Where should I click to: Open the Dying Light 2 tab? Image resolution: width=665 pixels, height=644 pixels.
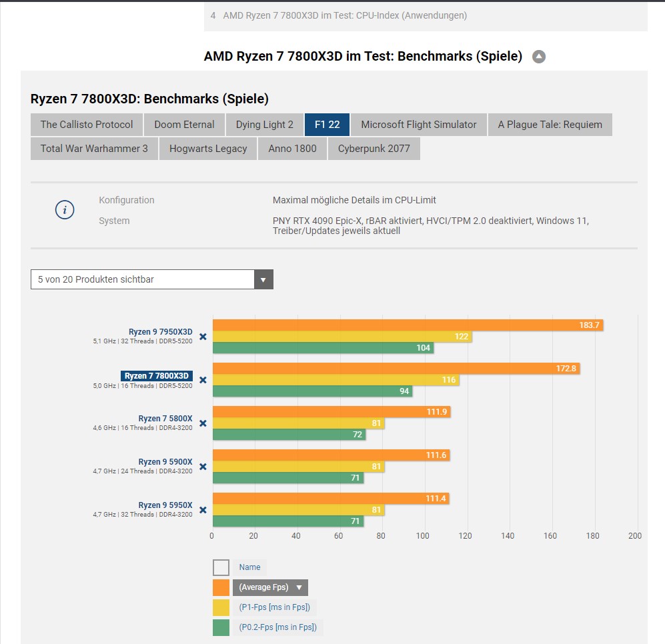[265, 125]
